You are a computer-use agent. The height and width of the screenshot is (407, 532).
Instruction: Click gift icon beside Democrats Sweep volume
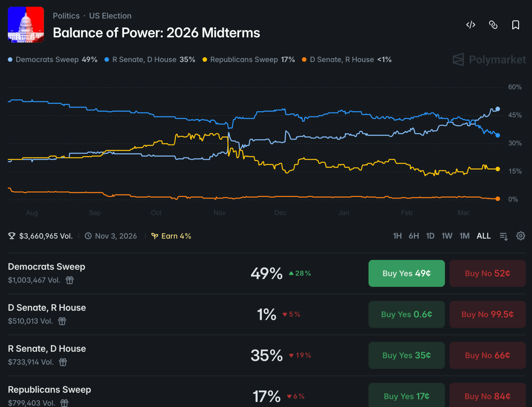(70, 280)
